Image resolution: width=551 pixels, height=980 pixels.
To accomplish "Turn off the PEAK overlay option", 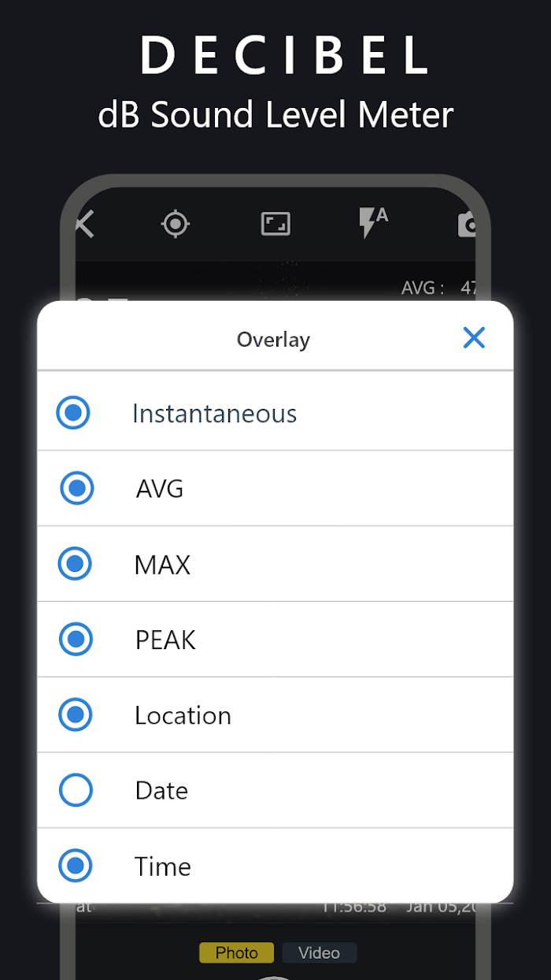I will [x=76, y=639].
